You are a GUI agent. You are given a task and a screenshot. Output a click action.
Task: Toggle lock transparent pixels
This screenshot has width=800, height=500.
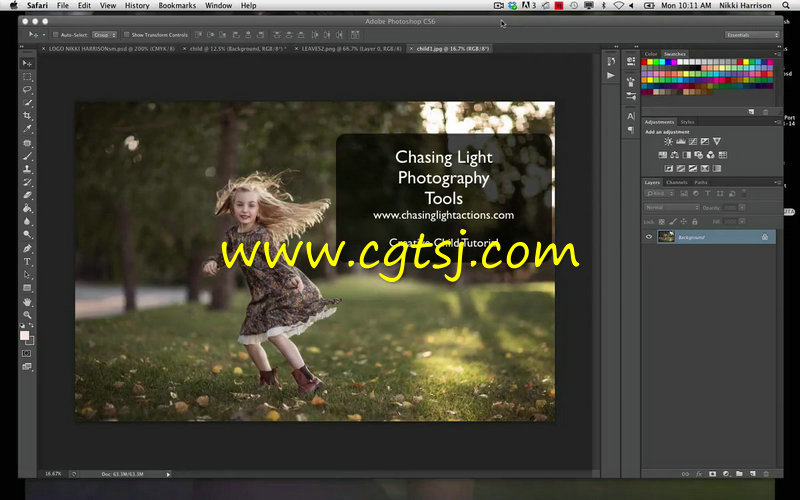click(662, 222)
